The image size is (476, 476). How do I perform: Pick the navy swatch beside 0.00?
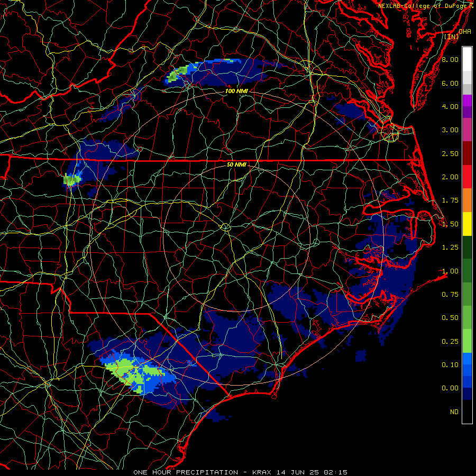(467, 393)
